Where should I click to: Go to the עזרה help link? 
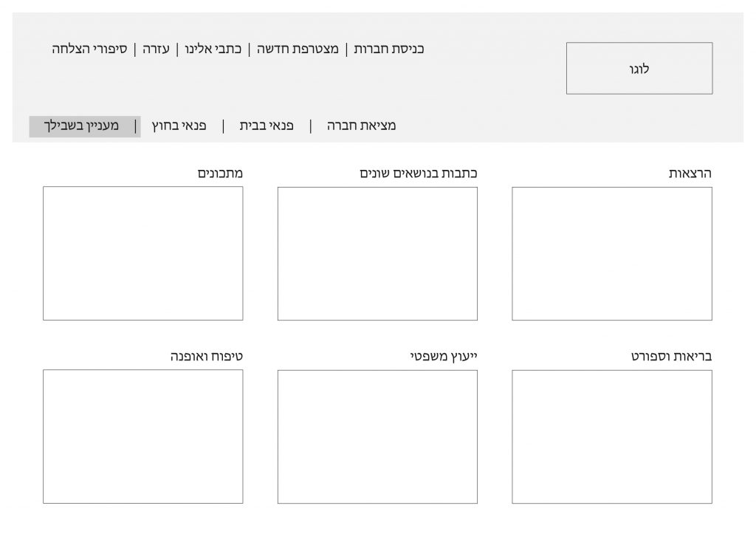coord(156,49)
